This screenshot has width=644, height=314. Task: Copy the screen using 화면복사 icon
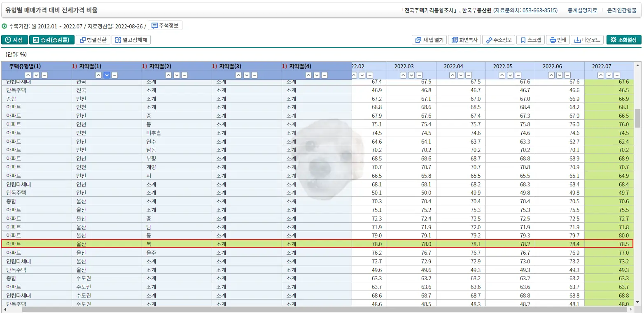click(464, 40)
